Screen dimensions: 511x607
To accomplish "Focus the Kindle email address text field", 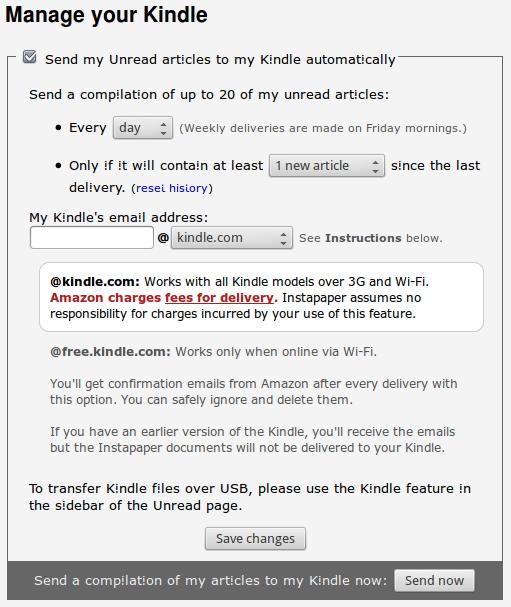I will tap(92, 238).
